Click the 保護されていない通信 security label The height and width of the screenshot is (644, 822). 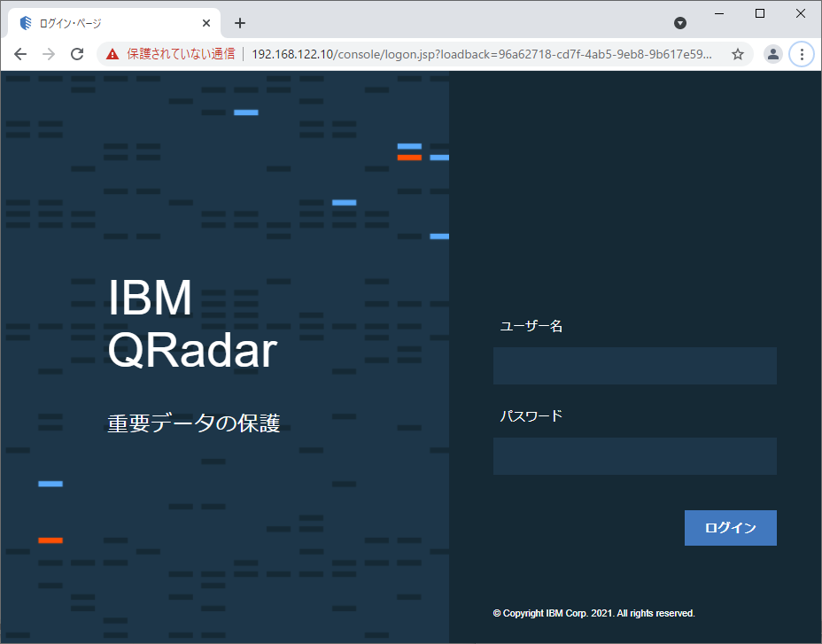tap(181, 54)
